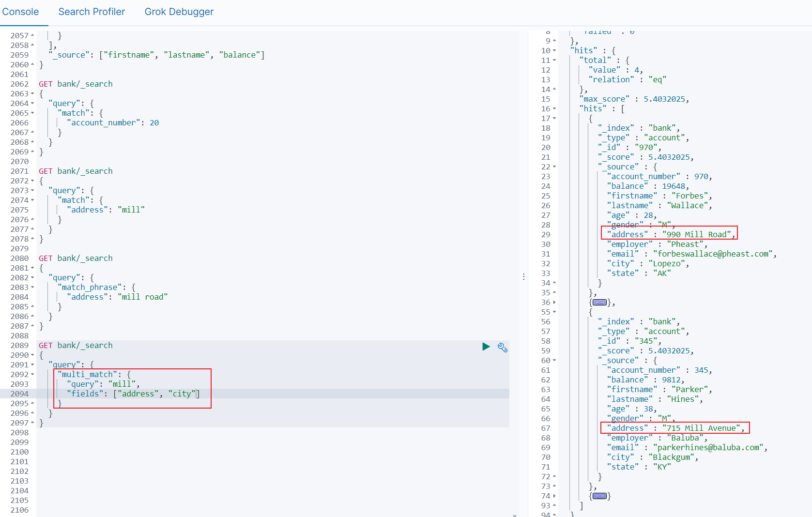Click the "query": "mill" line 2093
This screenshot has height=517, width=812.
[103, 384]
